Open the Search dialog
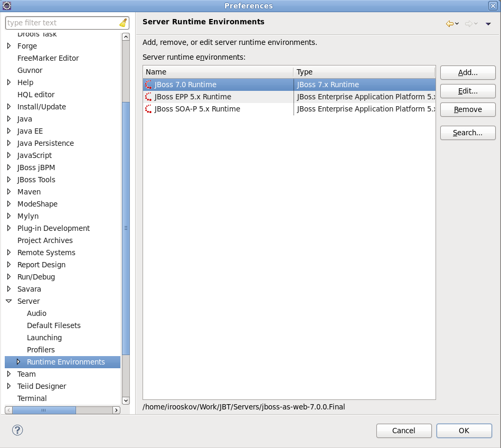This screenshot has height=448, width=501. coord(467,133)
